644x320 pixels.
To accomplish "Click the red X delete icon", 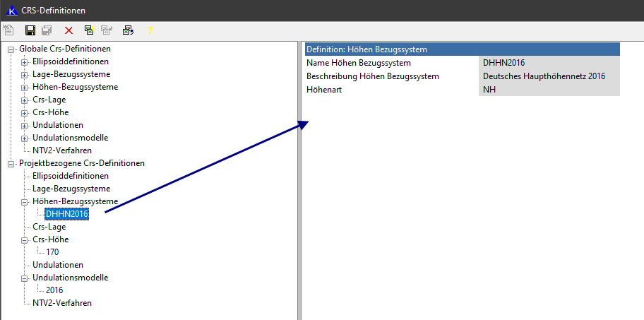I will [x=68, y=30].
